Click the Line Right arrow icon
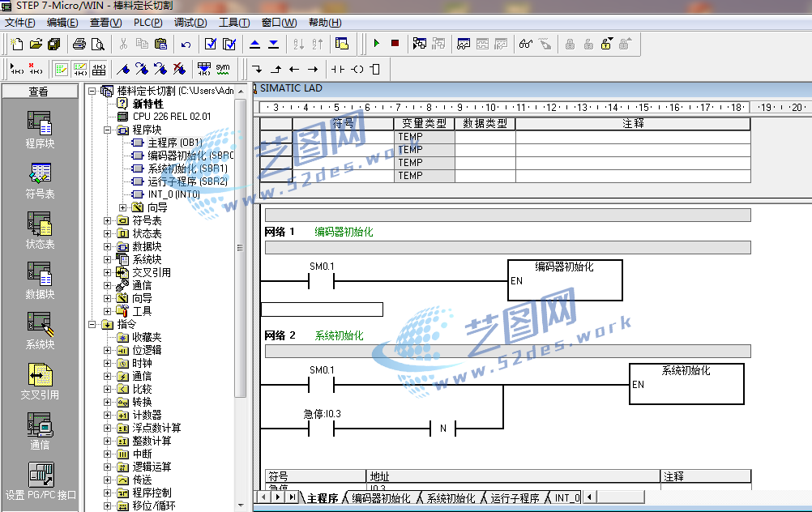The height and width of the screenshot is (512, 812). click(313, 69)
